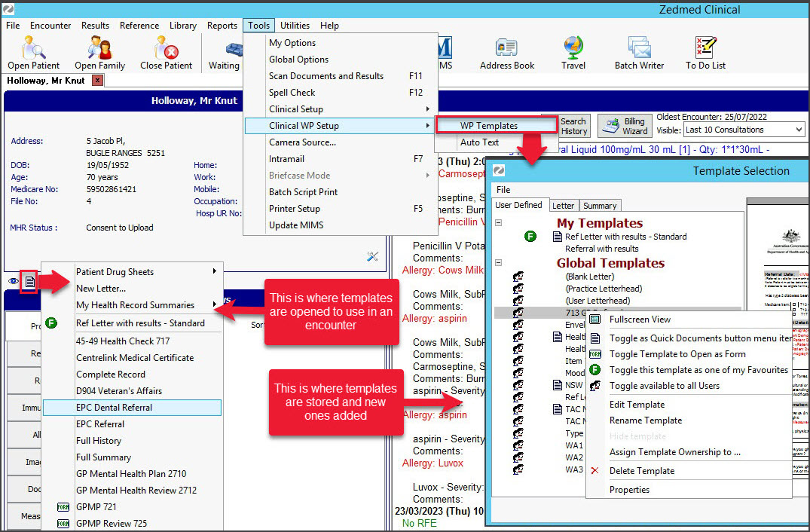Open the Batch Writer icon
The height and width of the screenshot is (532, 810).
click(638, 51)
